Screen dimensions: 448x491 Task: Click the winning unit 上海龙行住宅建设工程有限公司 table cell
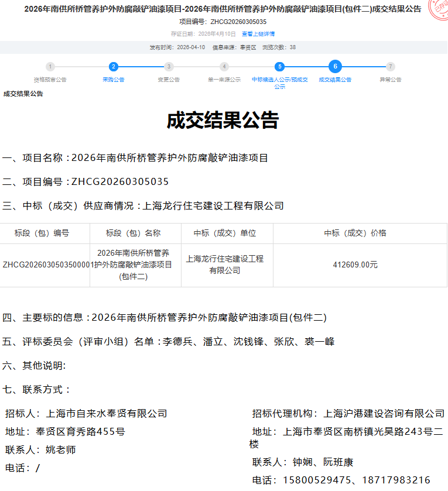point(225,265)
